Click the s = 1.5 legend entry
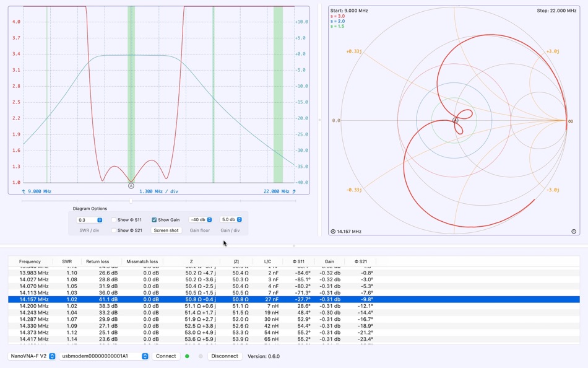 point(337,26)
